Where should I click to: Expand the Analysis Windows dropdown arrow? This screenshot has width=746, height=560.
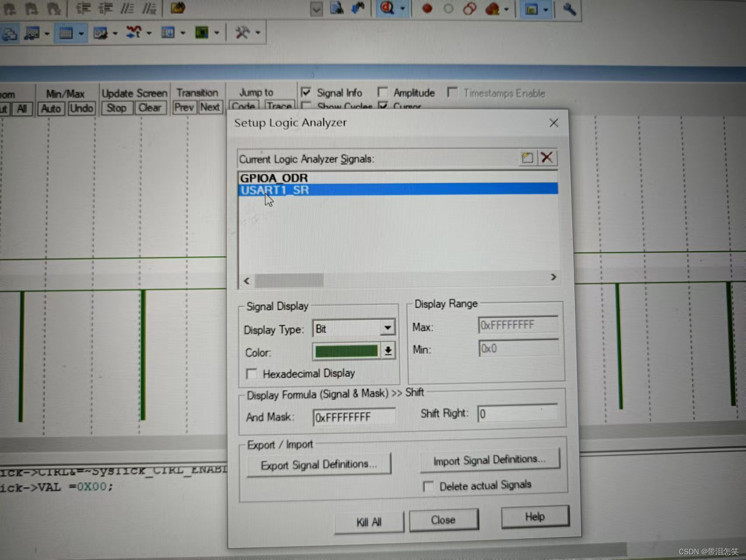pyautogui.click(x=149, y=33)
